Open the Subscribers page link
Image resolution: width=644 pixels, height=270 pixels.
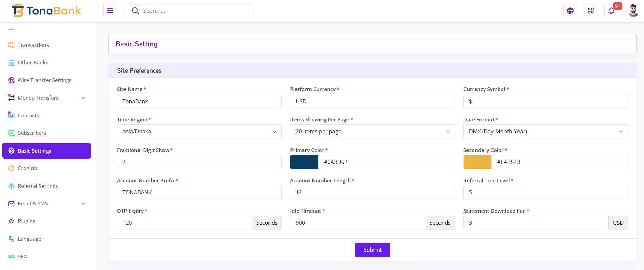tap(32, 133)
